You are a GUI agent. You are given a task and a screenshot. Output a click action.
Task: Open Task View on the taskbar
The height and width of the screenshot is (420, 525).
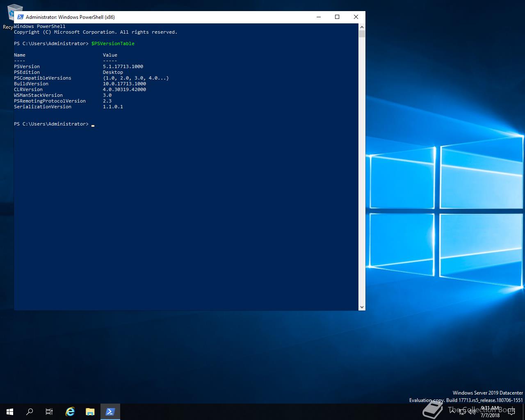(49, 412)
